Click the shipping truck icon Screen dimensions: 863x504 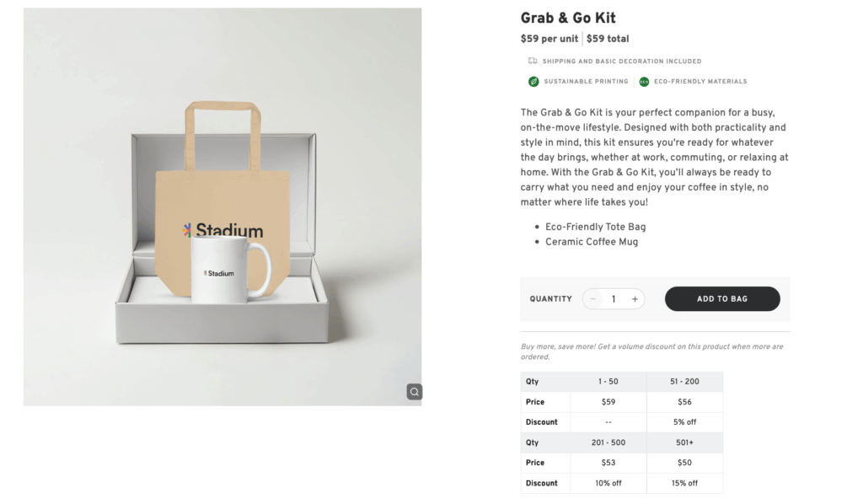[532, 61]
